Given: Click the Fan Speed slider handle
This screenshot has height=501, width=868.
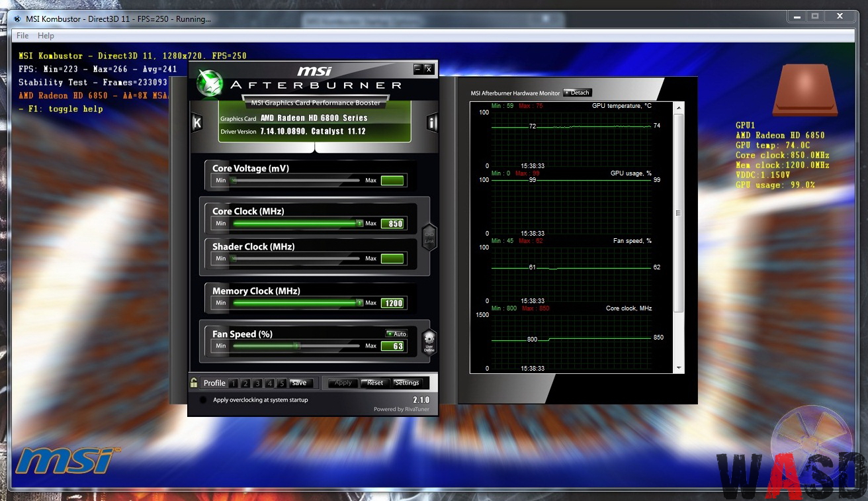Looking at the screenshot, I should [x=297, y=345].
